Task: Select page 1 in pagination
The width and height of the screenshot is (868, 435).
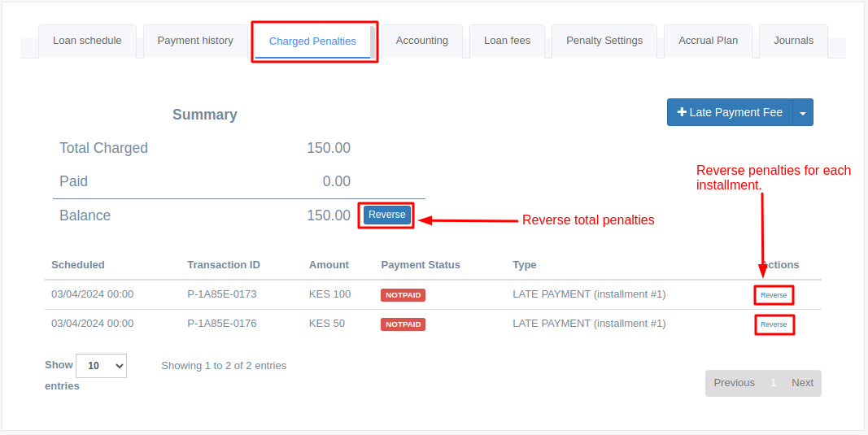Action: click(x=773, y=383)
